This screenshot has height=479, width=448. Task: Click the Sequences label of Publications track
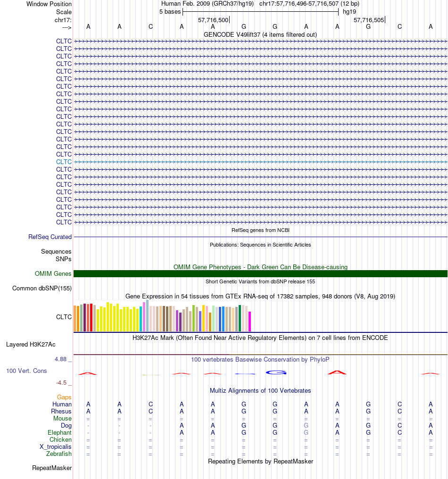click(56, 251)
